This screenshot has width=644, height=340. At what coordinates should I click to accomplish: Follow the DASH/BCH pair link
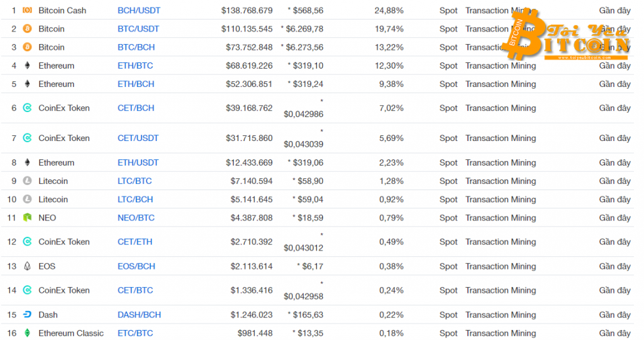[x=139, y=315]
